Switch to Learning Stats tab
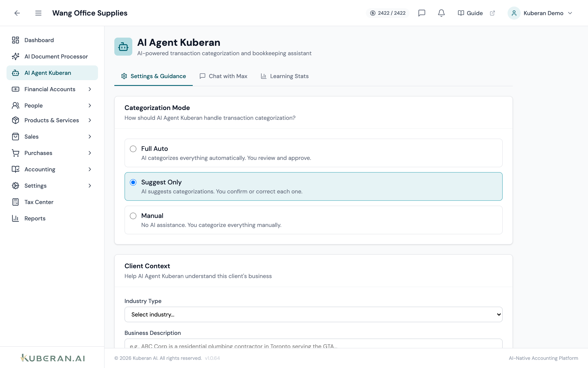The width and height of the screenshot is (588, 368). (x=285, y=76)
